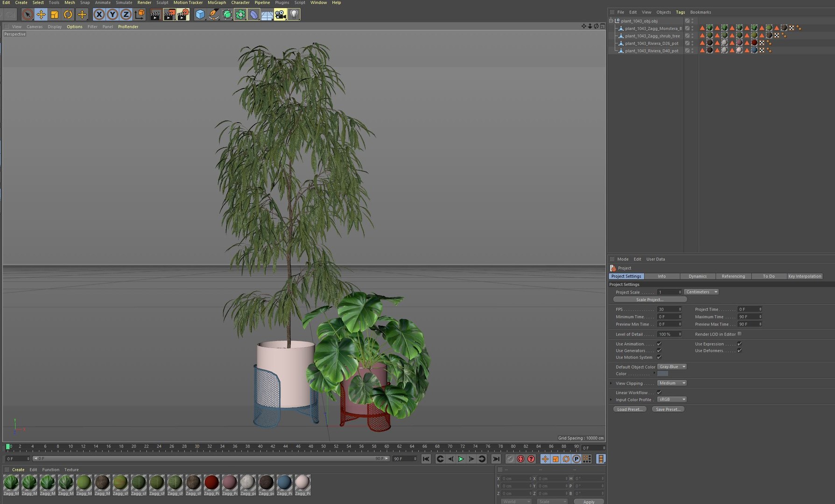Toggle the Use Animation checkbox
This screenshot has width=835, height=504.
pos(659,344)
